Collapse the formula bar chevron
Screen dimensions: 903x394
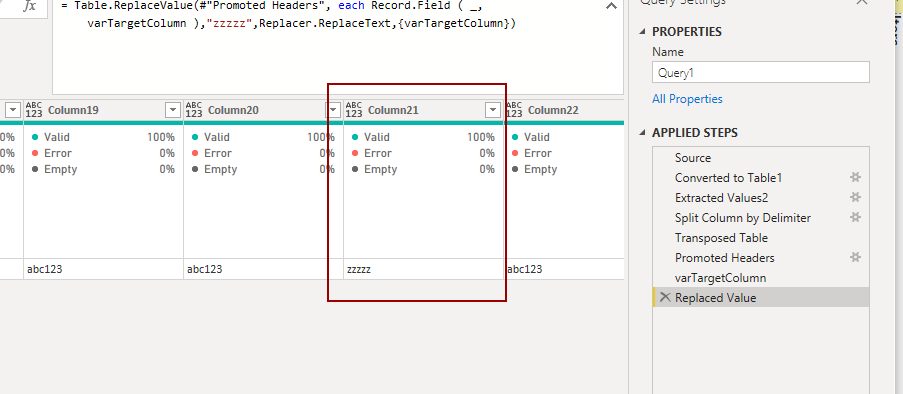coord(612,7)
